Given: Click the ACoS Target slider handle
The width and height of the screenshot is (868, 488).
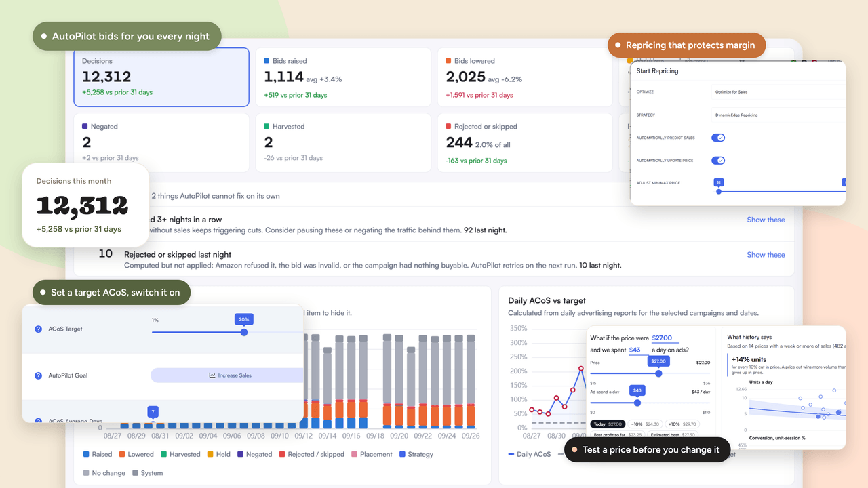Looking at the screenshot, I should 244,332.
